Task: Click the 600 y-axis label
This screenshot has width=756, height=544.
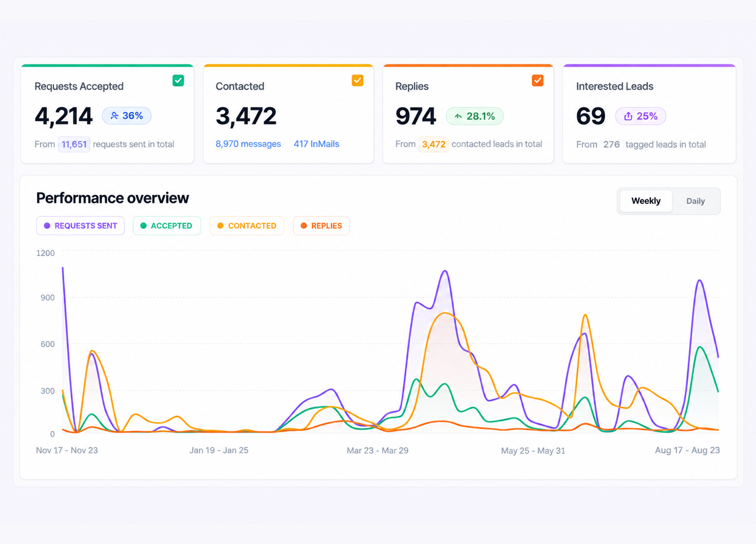Action: [x=48, y=344]
